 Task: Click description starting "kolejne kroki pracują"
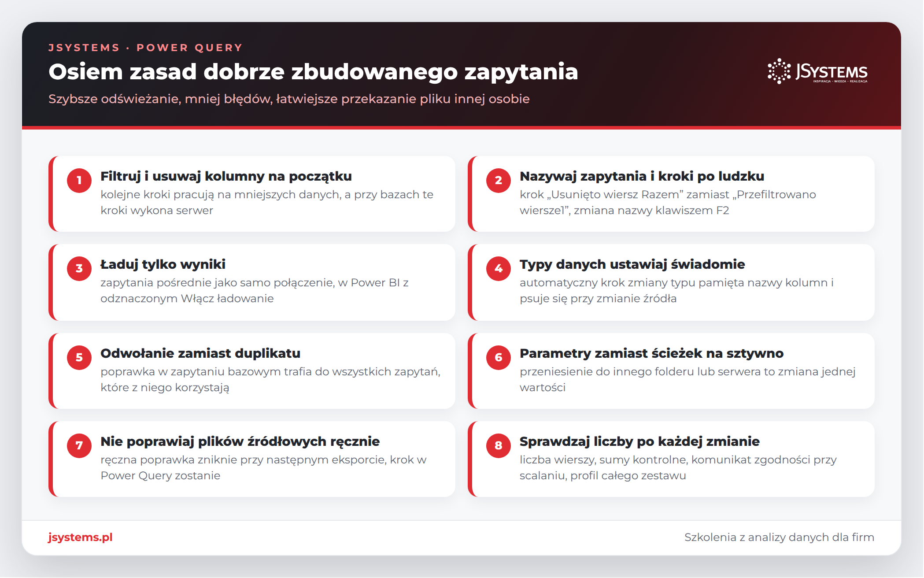click(x=267, y=203)
